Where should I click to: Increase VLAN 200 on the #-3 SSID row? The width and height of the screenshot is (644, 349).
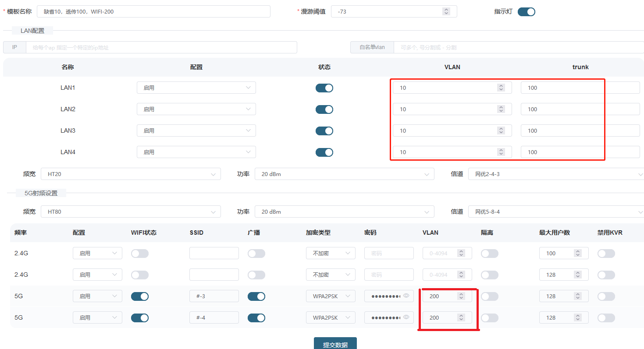(461, 294)
